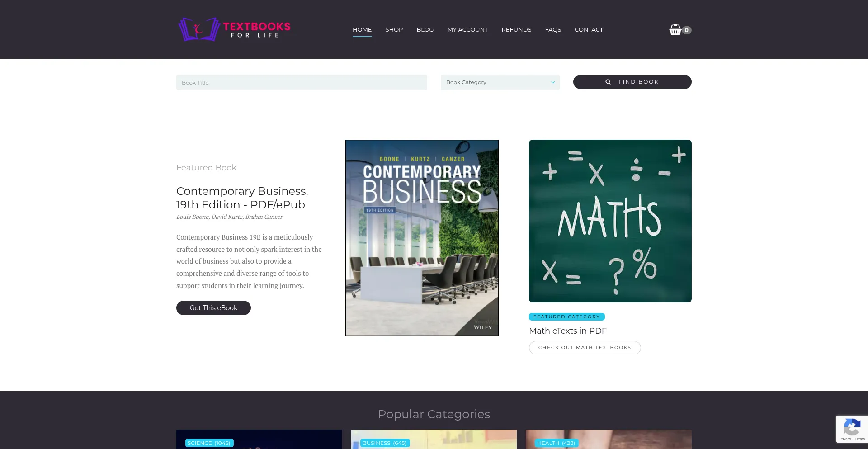Click the reCAPTCHA badge icon
This screenshot has height=449, width=868.
click(x=852, y=427)
